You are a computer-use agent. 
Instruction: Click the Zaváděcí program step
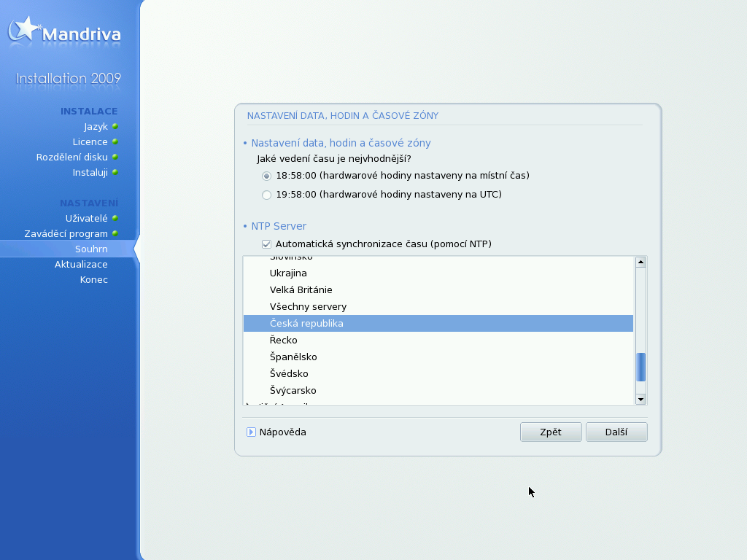(x=66, y=234)
